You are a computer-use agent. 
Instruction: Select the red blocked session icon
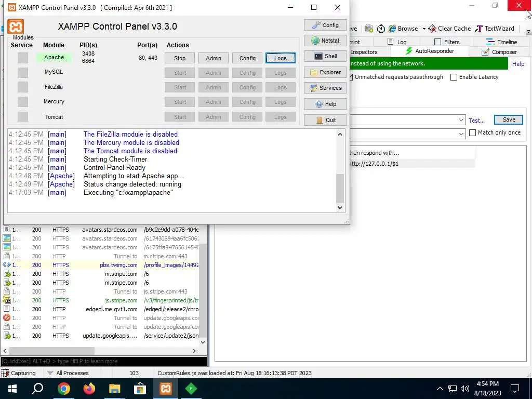(7, 318)
